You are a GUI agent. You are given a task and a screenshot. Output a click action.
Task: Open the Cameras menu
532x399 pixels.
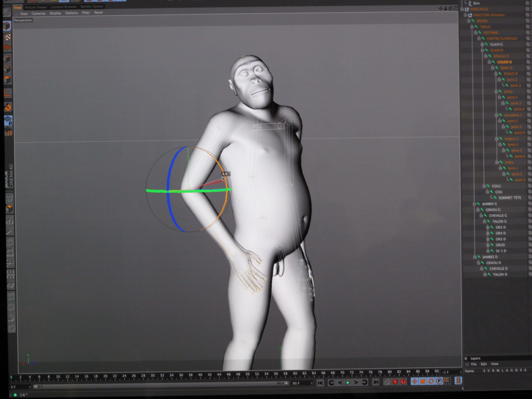[38, 13]
